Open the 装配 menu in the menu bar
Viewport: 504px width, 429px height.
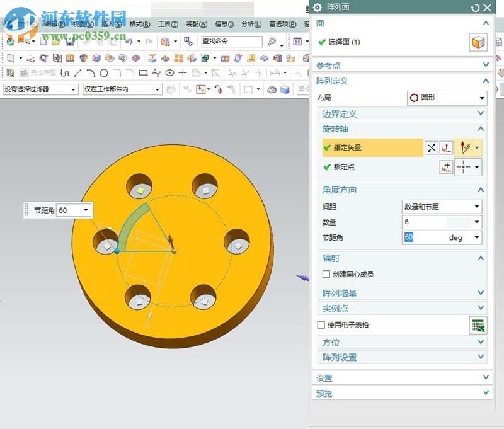[x=197, y=23]
